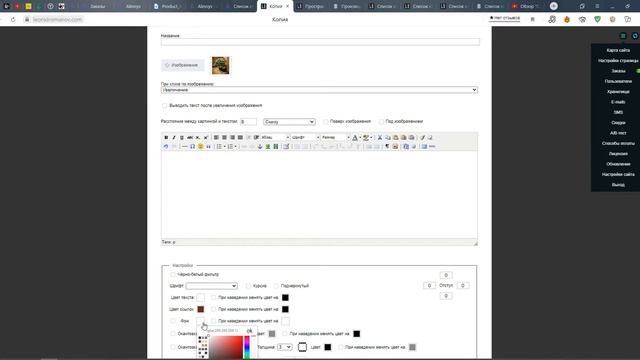Enable text output after image enlargement checkbox
This screenshot has height=360, width=640.
tap(165, 106)
